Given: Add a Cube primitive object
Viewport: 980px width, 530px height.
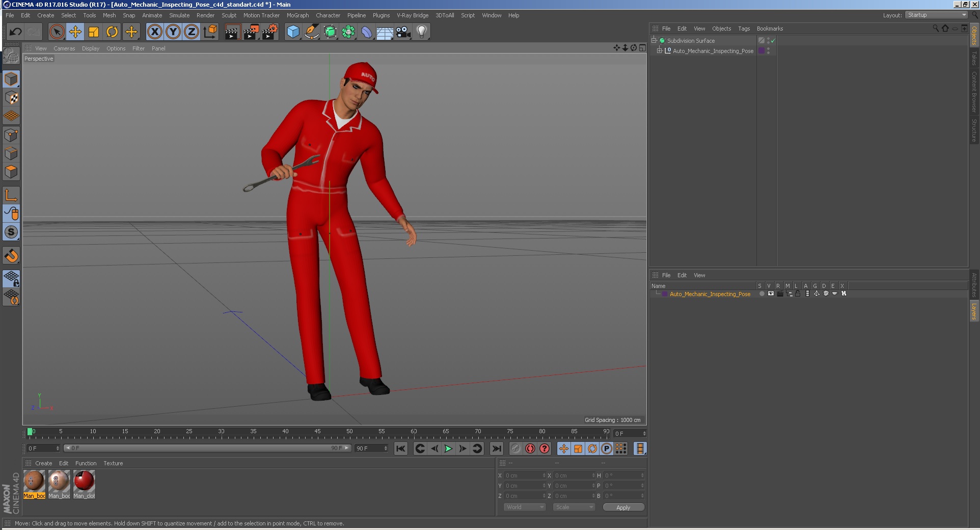Looking at the screenshot, I should click(293, 32).
